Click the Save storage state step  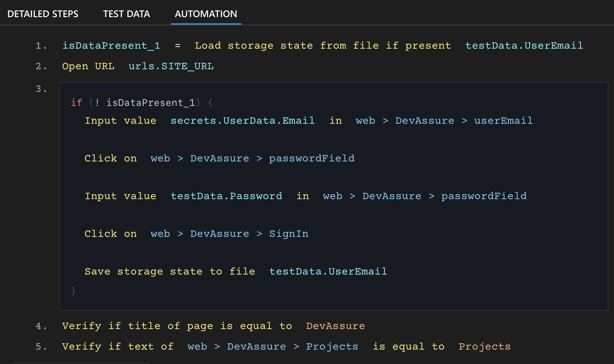169,271
